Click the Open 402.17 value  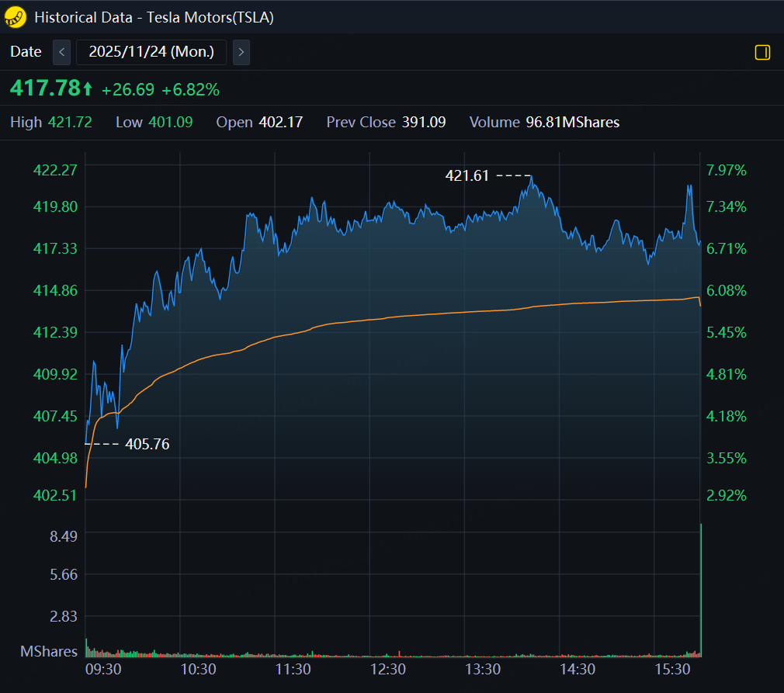click(x=281, y=122)
